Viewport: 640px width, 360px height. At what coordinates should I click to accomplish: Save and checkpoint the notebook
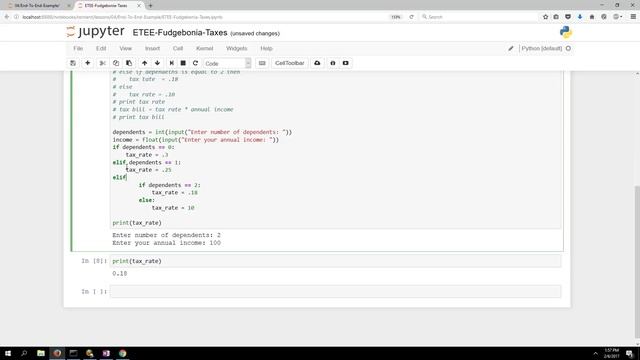click(x=73, y=63)
